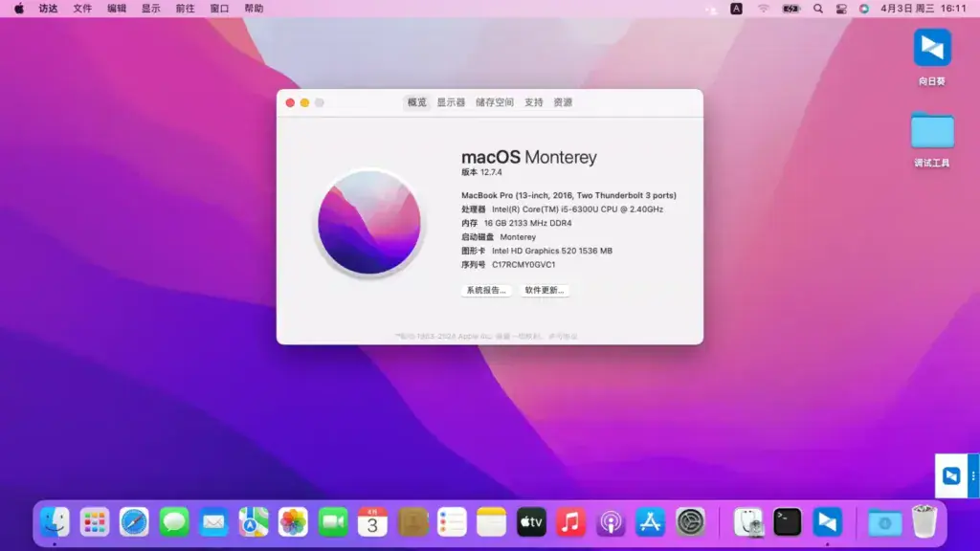Image resolution: width=980 pixels, height=551 pixels.
Task: Open Sunlogin app icon in the Dock
Action: (828, 521)
